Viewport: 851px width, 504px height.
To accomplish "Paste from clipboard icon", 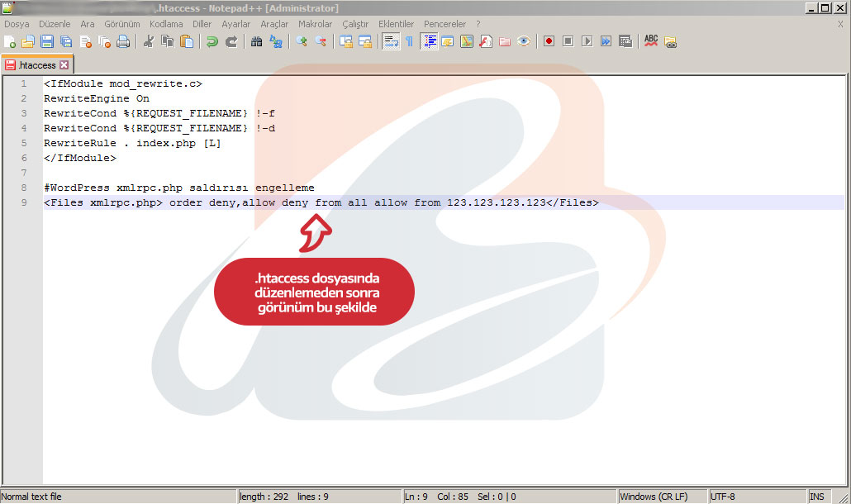I will 186,42.
